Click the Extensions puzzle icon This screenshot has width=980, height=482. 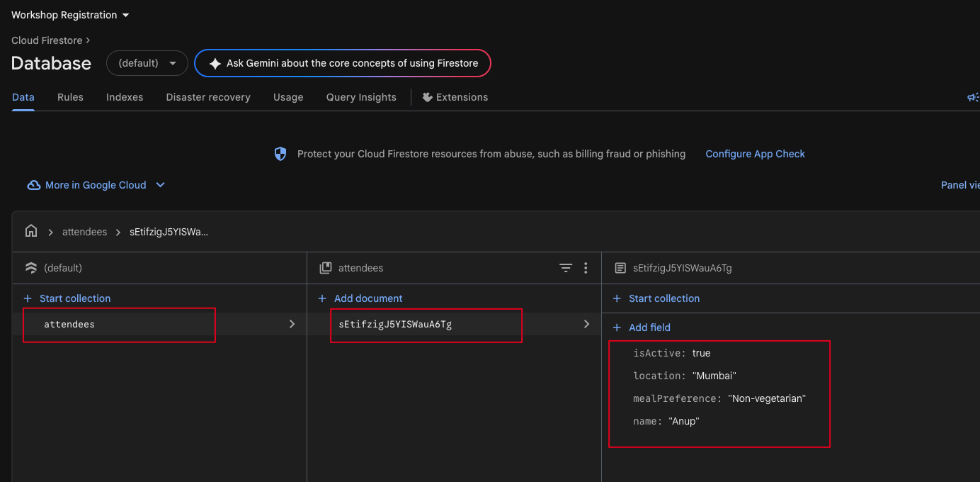428,97
